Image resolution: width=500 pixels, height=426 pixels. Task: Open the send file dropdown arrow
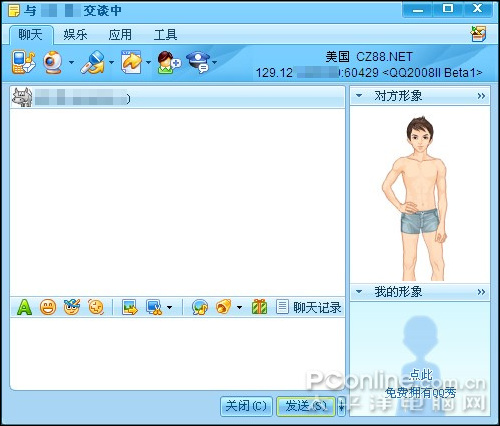148,62
